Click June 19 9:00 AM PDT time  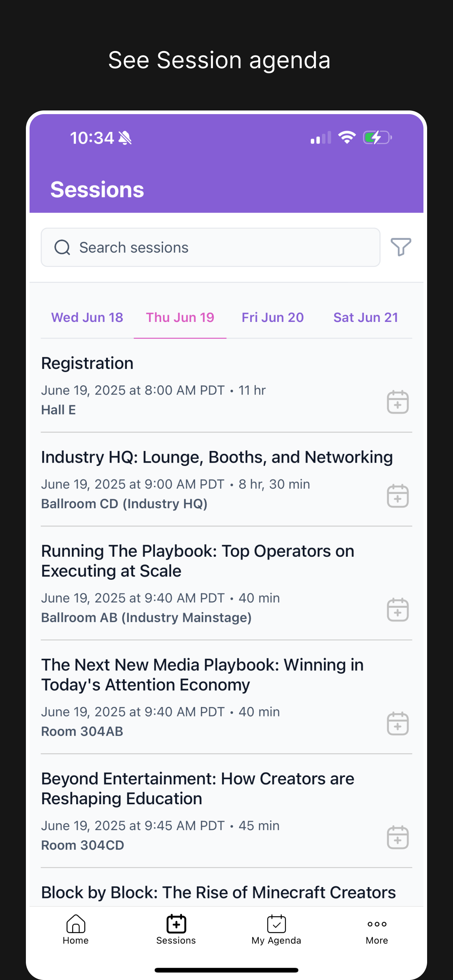pyautogui.click(x=133, y=484)
